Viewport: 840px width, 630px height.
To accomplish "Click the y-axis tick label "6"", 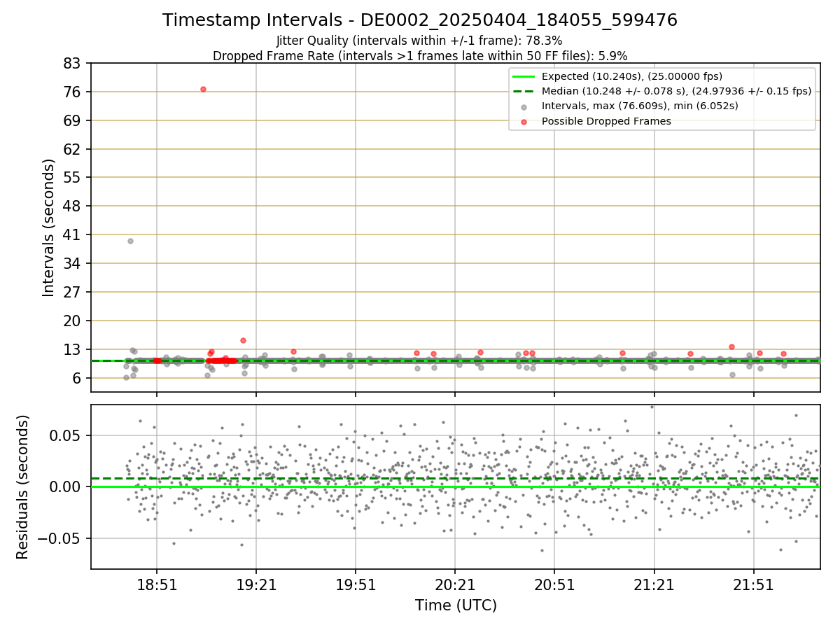I will (78, 379).
